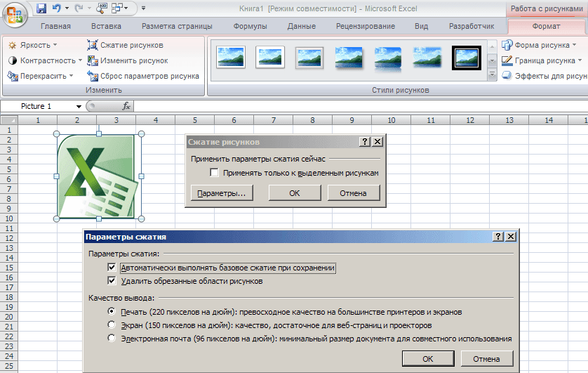
Task: Close the Сжатие рисунков dialog
Action: (x=377, y=141)
